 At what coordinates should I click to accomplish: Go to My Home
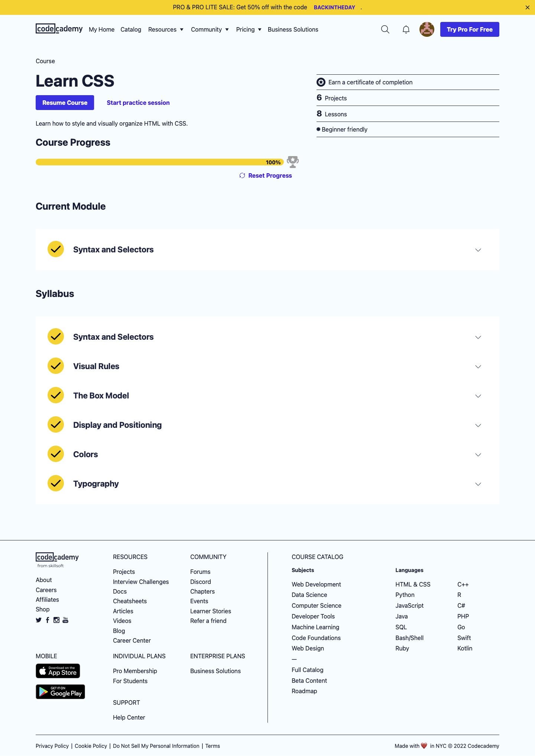[x=101, y=29]
